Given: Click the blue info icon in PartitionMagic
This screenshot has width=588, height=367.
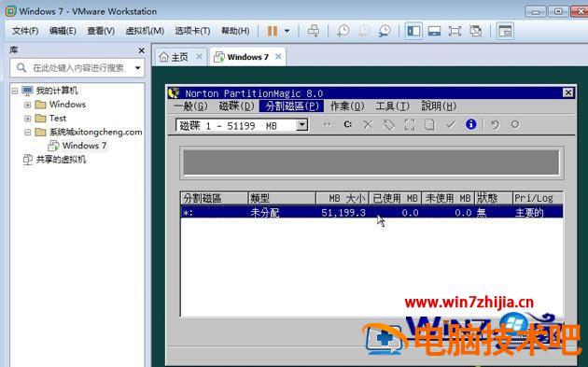Looking at the screenshot, I should click(x=471, y=124).
